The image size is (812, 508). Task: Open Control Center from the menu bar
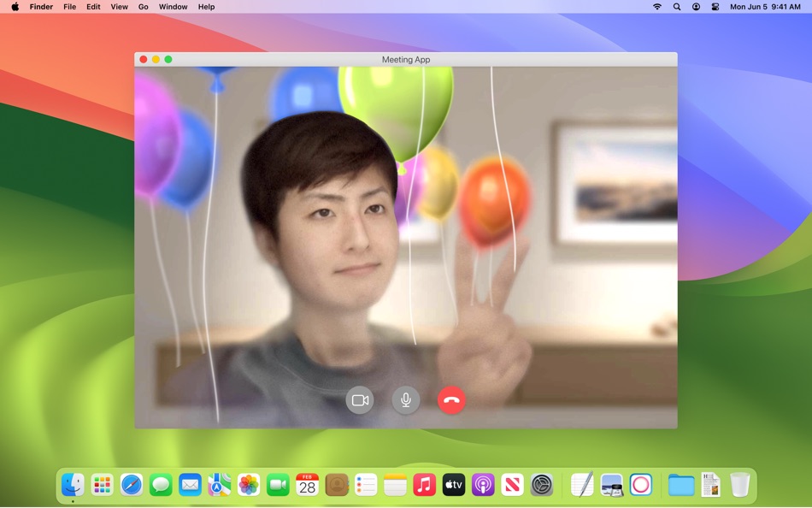click(x=715, y=7)
